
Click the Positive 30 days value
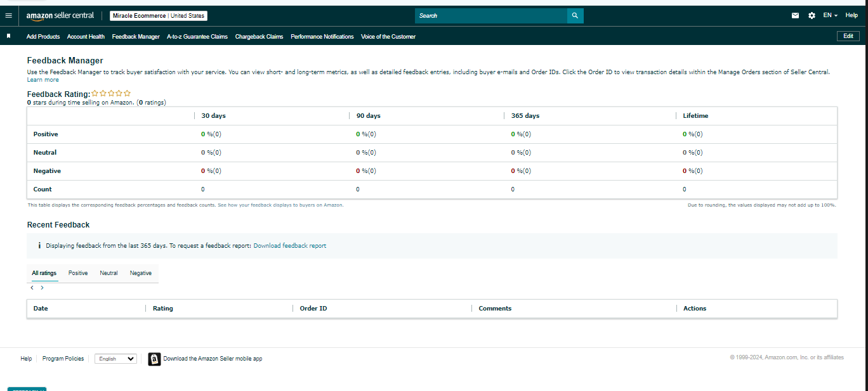click(211, 134)
